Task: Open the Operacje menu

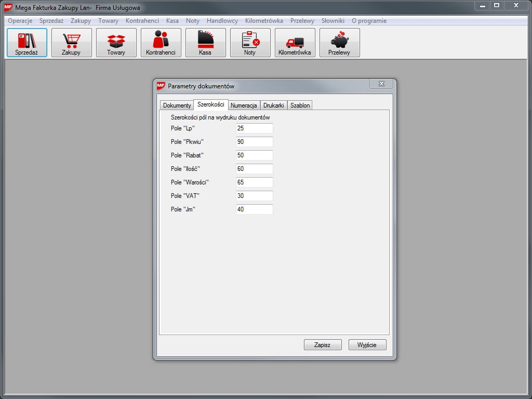Action: (20, 21)
